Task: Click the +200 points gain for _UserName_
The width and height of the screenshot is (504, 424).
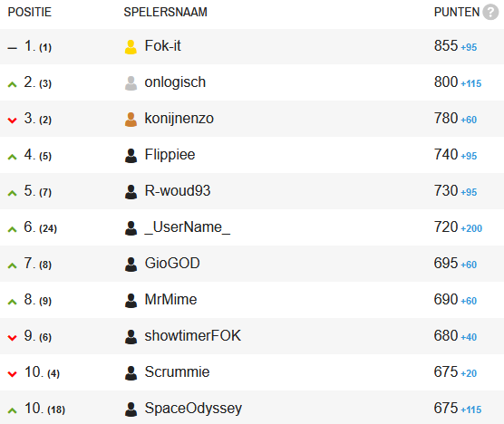Action: (471, 228)
